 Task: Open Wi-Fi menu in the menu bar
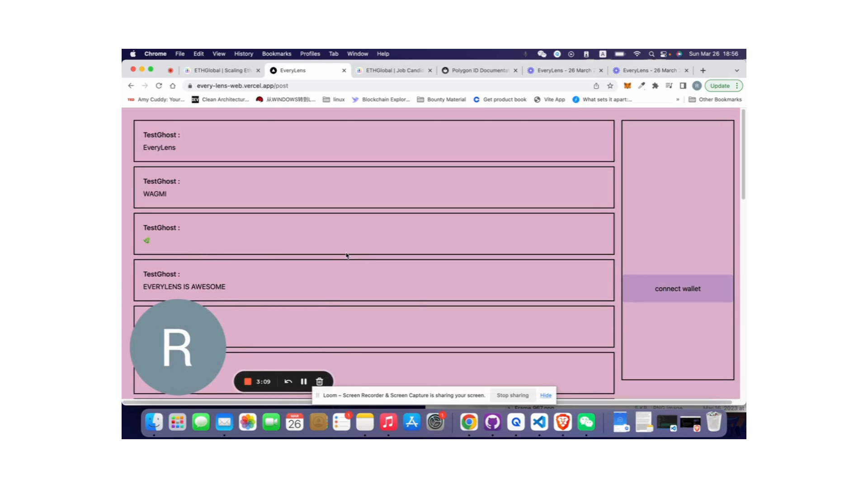(x=637, y=54)
